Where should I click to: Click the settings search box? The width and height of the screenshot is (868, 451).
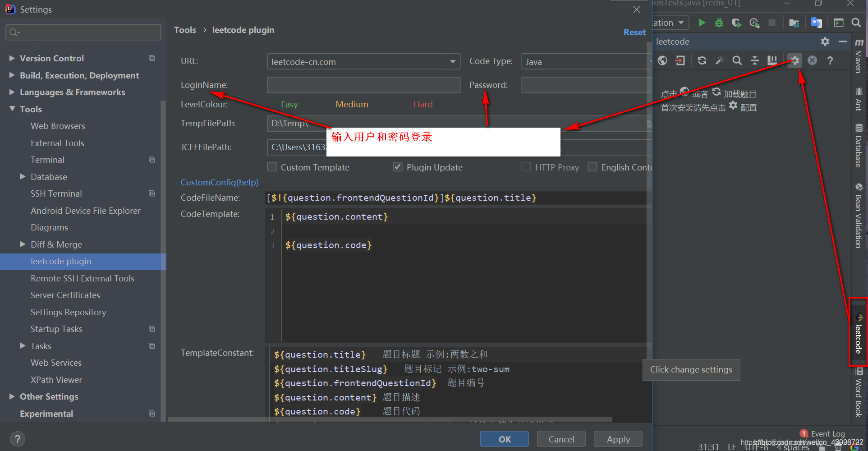click(83, 32)
